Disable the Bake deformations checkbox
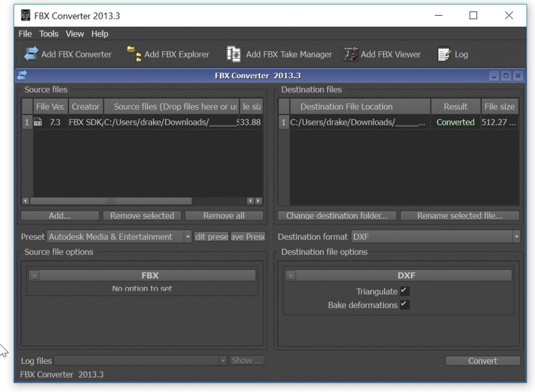The image size is (535, 392). tap(405, 305)
